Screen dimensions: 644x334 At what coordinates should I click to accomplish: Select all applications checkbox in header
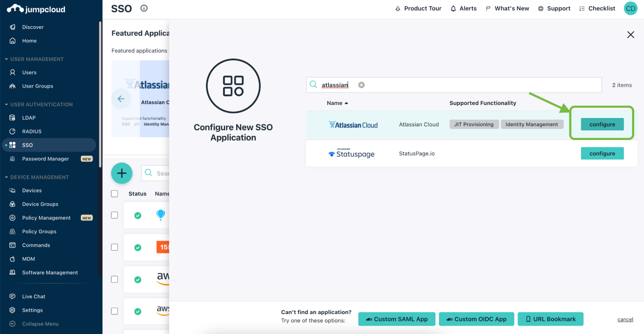114,194
